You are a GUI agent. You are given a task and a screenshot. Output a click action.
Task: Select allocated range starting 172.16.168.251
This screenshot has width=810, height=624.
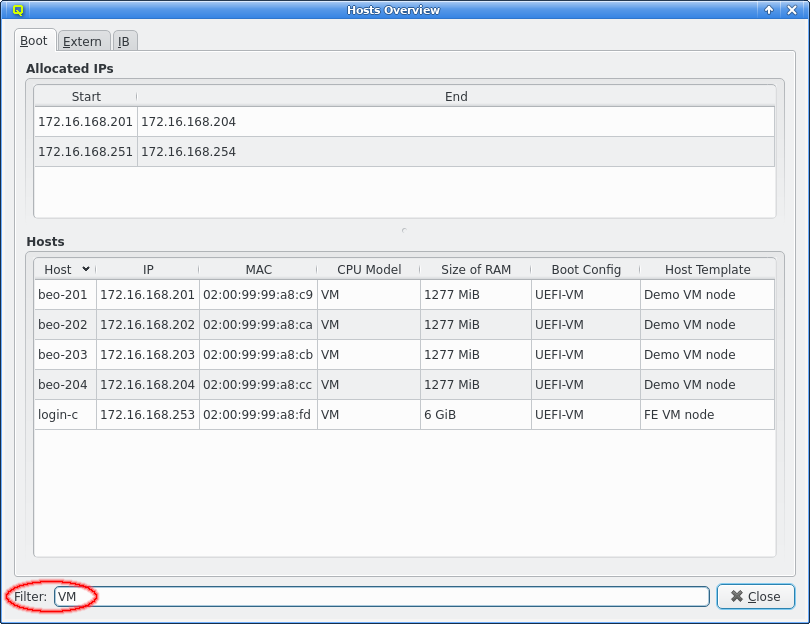tap(85, 152)
